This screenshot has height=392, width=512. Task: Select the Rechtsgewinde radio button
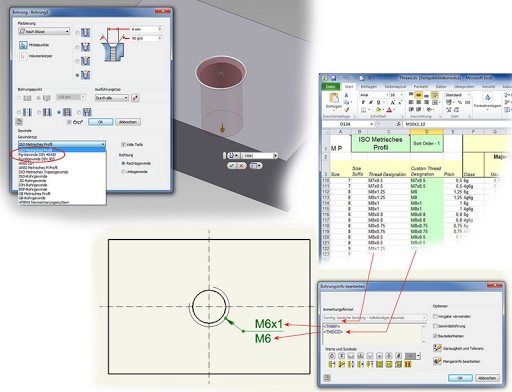coord(123,163)
